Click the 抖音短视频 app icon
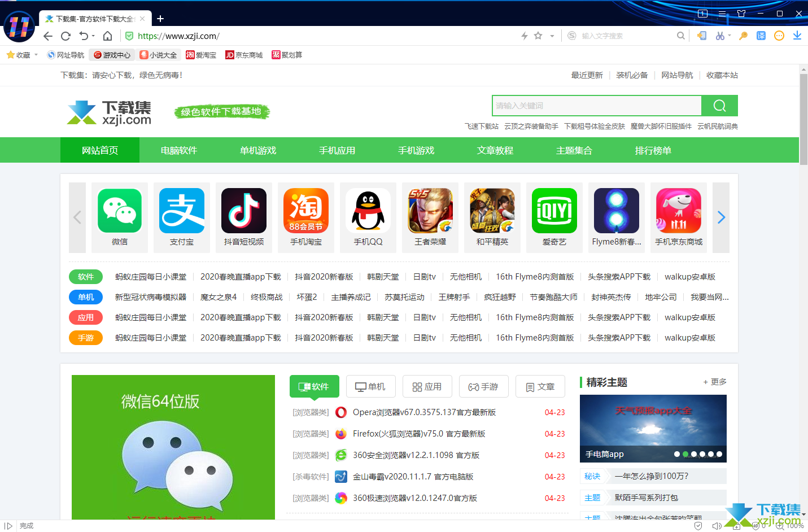 coord(244,211)
